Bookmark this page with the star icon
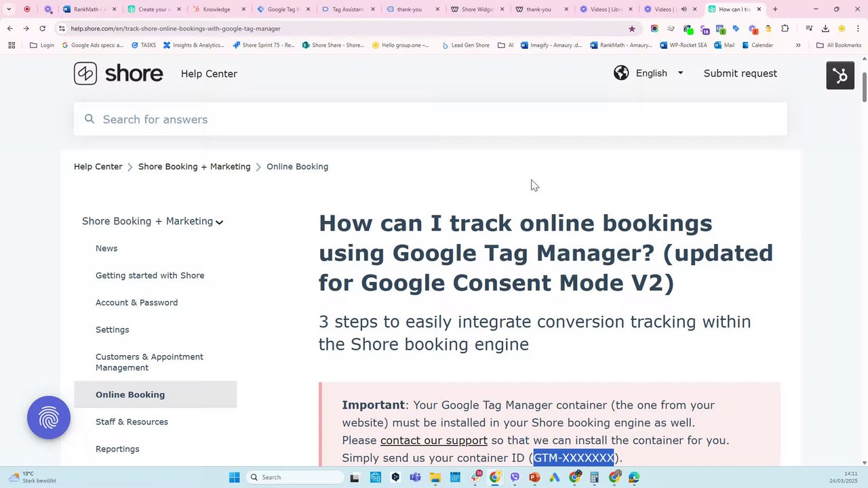Viewport: 868px width, 488px height. tap(632, 28)
